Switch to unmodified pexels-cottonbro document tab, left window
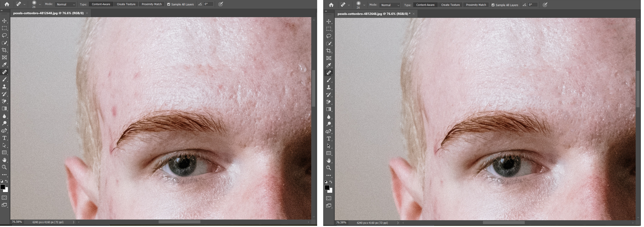This screenshot has height=227, width=644. (x=48, y=13)
